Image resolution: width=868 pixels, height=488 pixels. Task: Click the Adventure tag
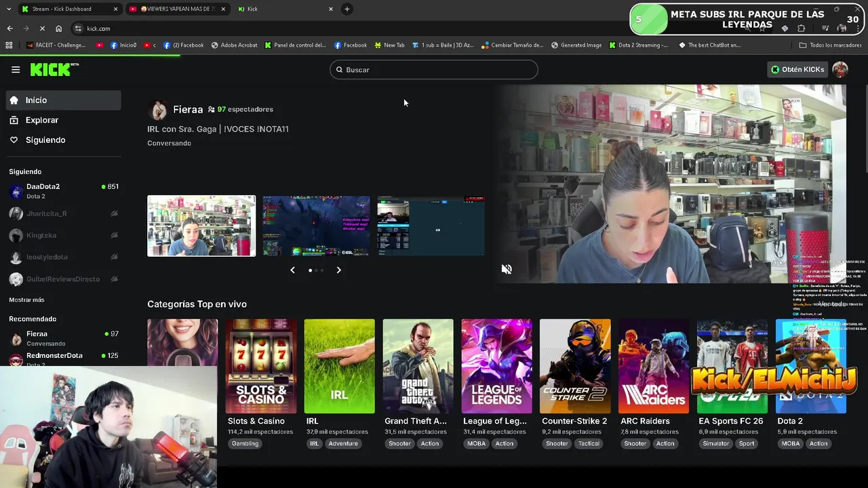pyautogui.click(x=343, y=443)
